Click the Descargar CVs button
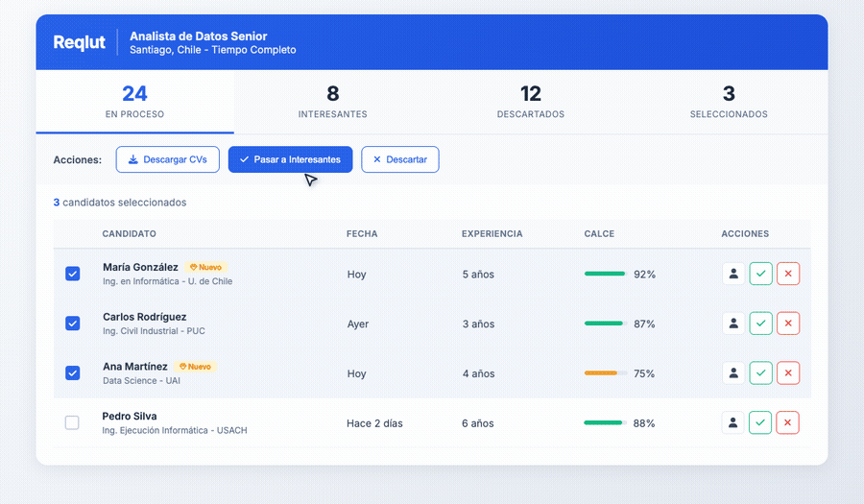 tap(168, 159)
